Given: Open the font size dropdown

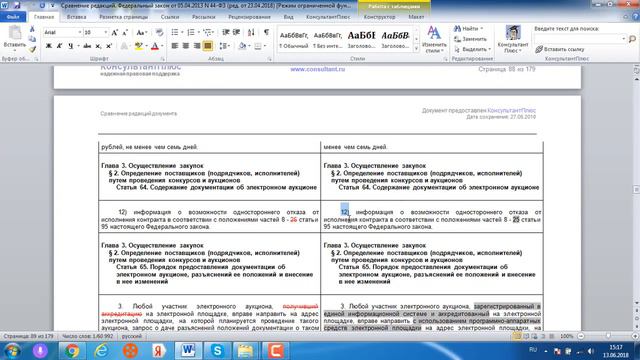Looking at the screenshot, I should [x=106, y=32].
